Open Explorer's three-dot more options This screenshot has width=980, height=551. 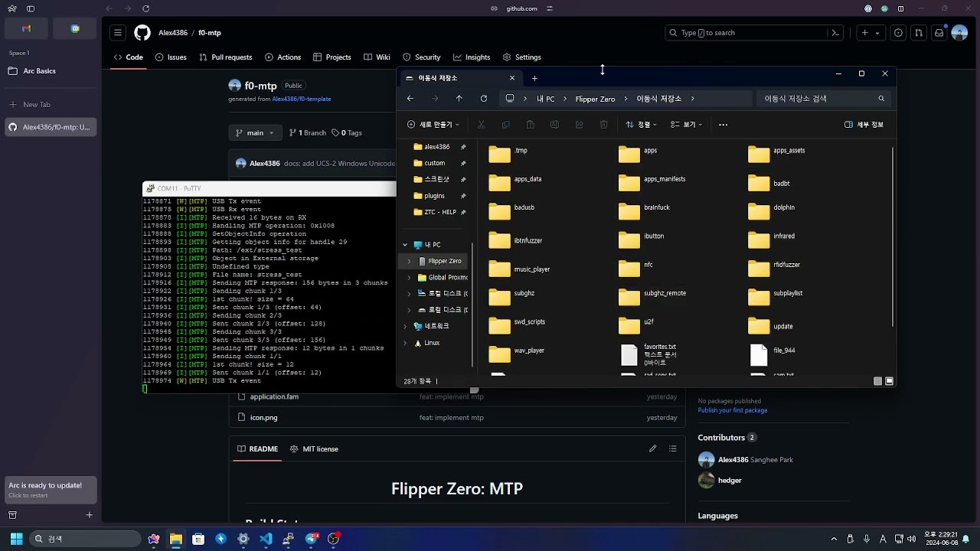pyautogui.click(x=723, y=125)
